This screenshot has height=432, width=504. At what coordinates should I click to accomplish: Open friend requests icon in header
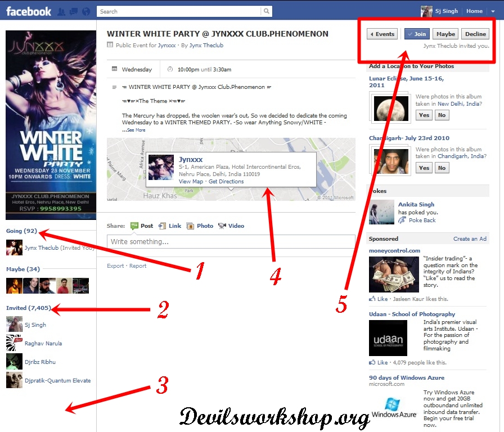tap(61, 12)
